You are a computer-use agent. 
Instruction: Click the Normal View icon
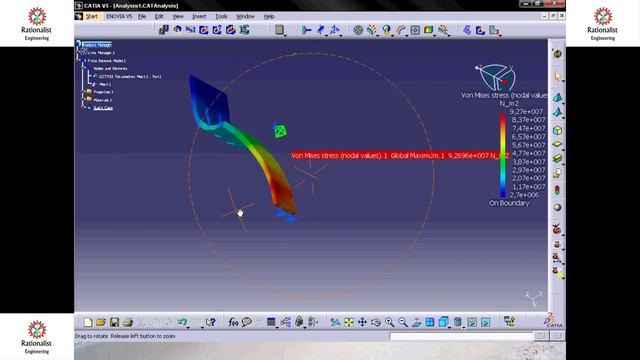[x=416, y=322]
